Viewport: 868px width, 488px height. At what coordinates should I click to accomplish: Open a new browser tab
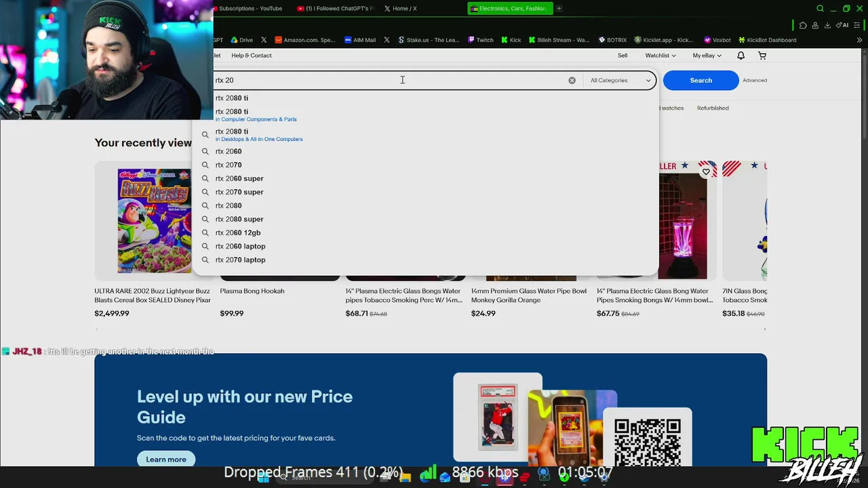(x=559, y=8)
